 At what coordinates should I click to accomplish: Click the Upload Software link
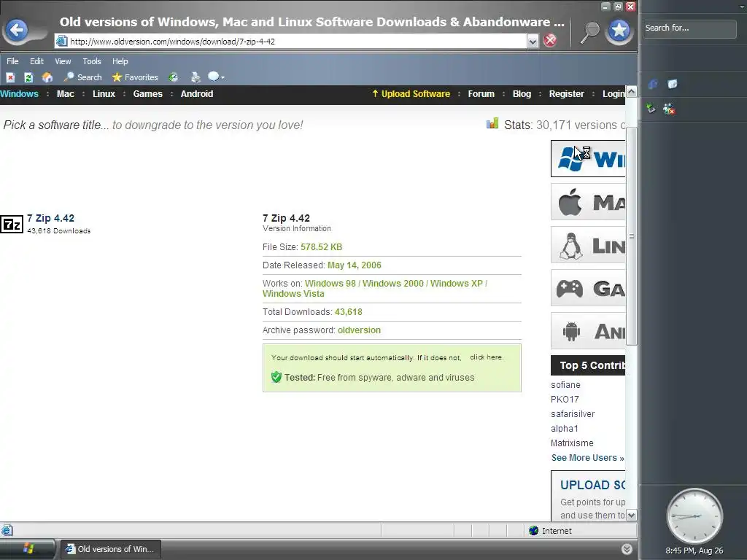click(411, 94)
